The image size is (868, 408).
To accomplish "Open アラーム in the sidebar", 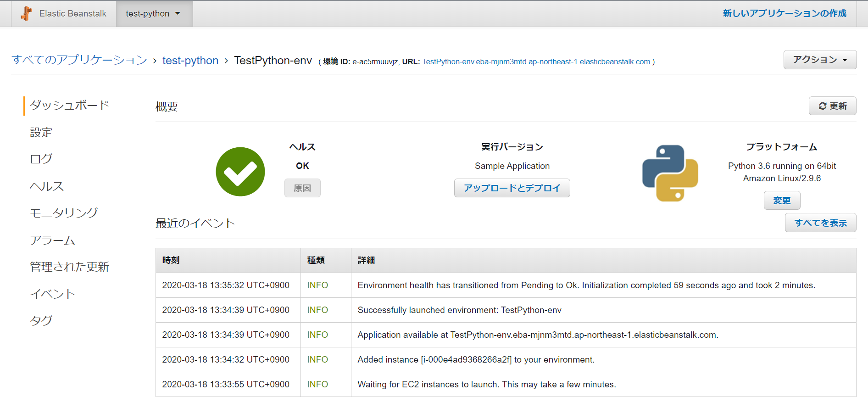I will [x=52, y=240].
